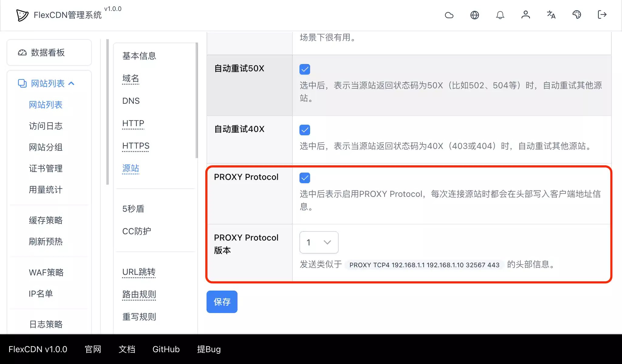Viewport: 622px width, 364px height.
Task: Click the 保存 save button
Action: (222, 302)
